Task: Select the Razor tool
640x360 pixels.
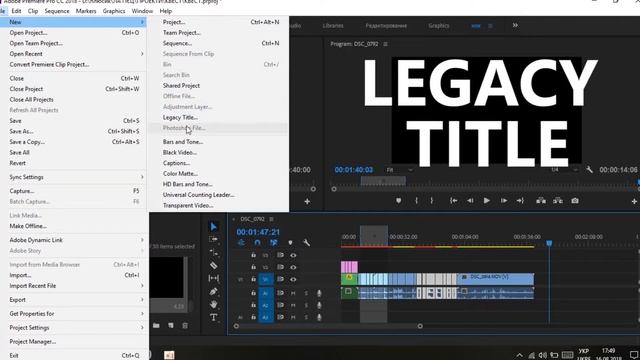Action: point(213,265)
